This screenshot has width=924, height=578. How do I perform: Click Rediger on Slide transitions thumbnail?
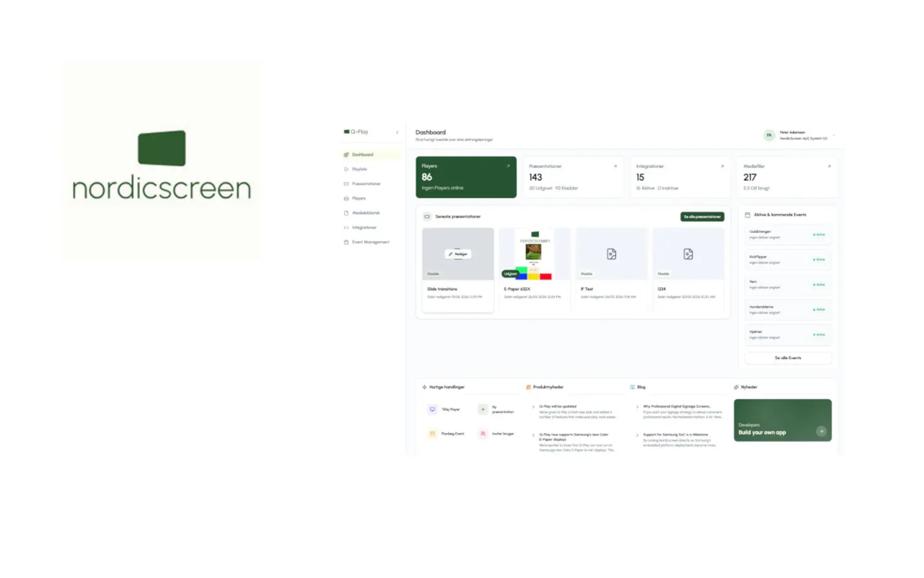(x=458, y=254)
